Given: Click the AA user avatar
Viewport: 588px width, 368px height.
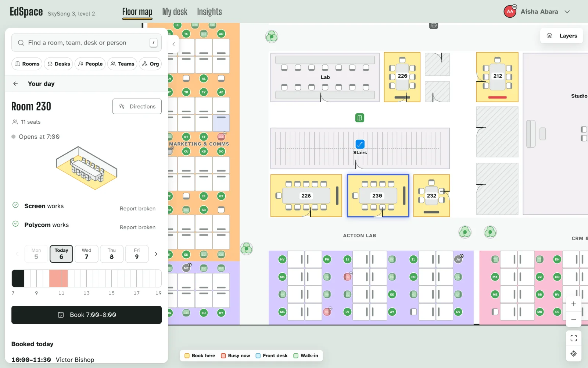Looking at the screenshot, I should tap(510, 11).
